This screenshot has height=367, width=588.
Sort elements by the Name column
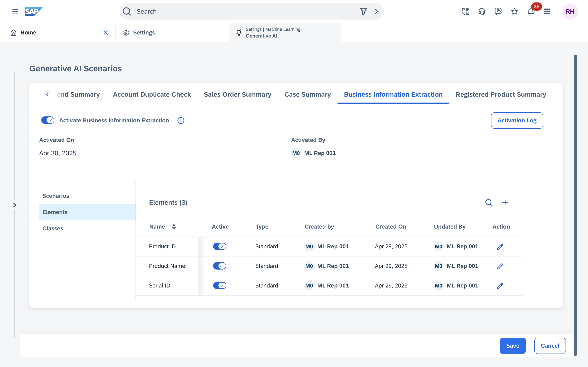(174, 227)
